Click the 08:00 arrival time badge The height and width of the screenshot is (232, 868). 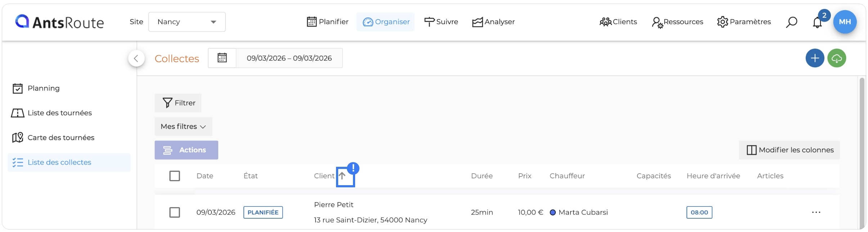pos(699,212)
